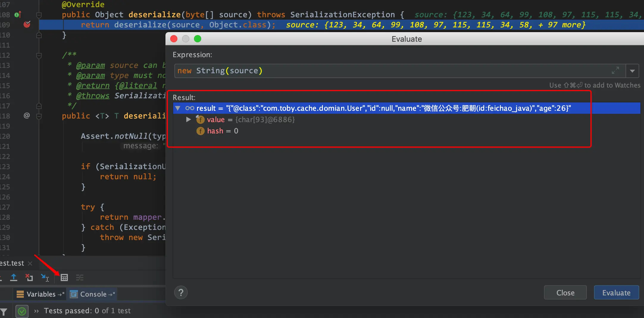Click the 'Tests passed: 0 of 1 test' status

[x=87, y=311]
